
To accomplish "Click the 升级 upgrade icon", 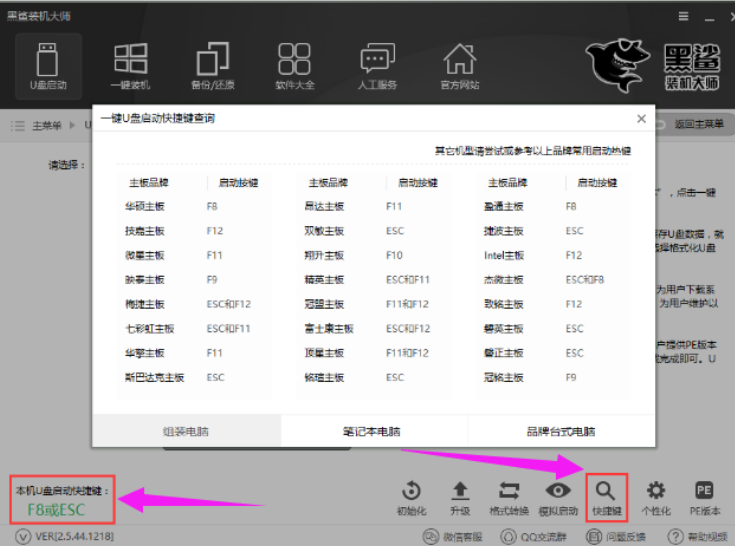I will tap(460, 498).
